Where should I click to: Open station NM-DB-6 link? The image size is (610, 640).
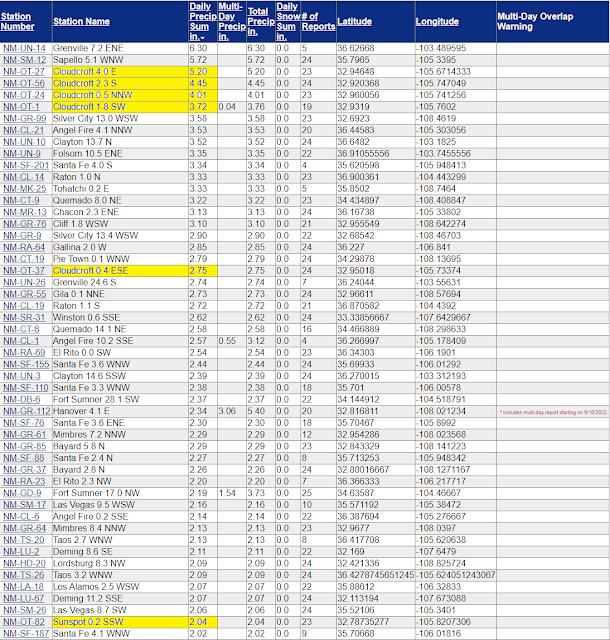(22, 399)
